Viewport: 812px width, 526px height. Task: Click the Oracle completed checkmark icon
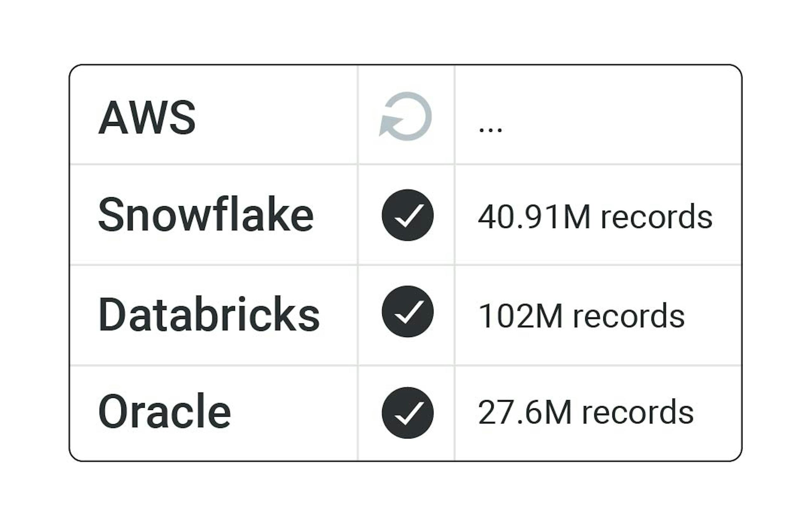[407, 413]
